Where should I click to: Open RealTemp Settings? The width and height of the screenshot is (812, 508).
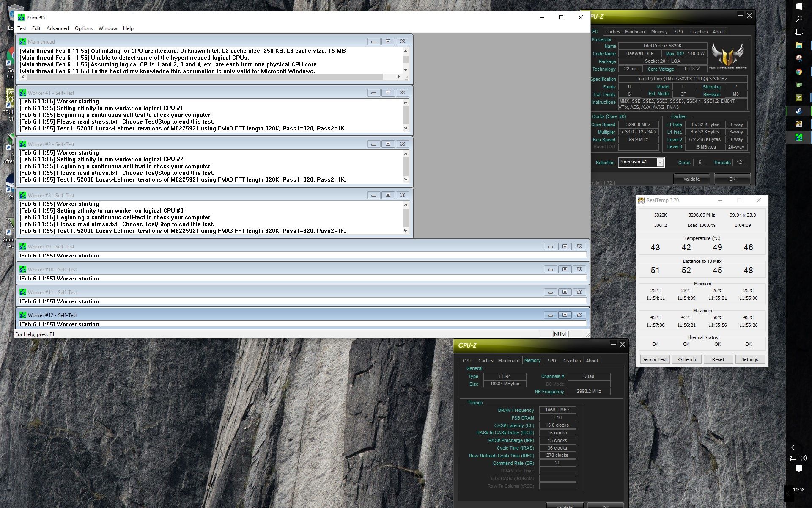(750, 359)
